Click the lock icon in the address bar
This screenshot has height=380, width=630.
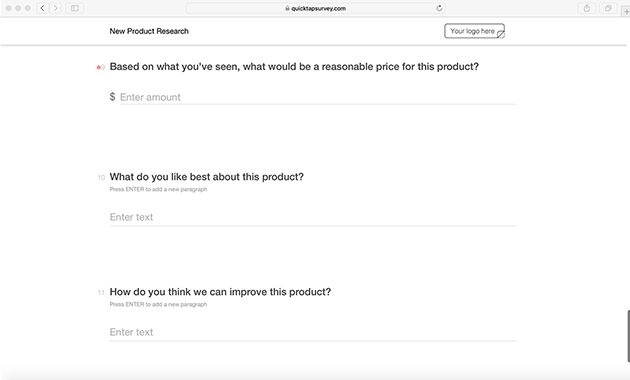287,8
